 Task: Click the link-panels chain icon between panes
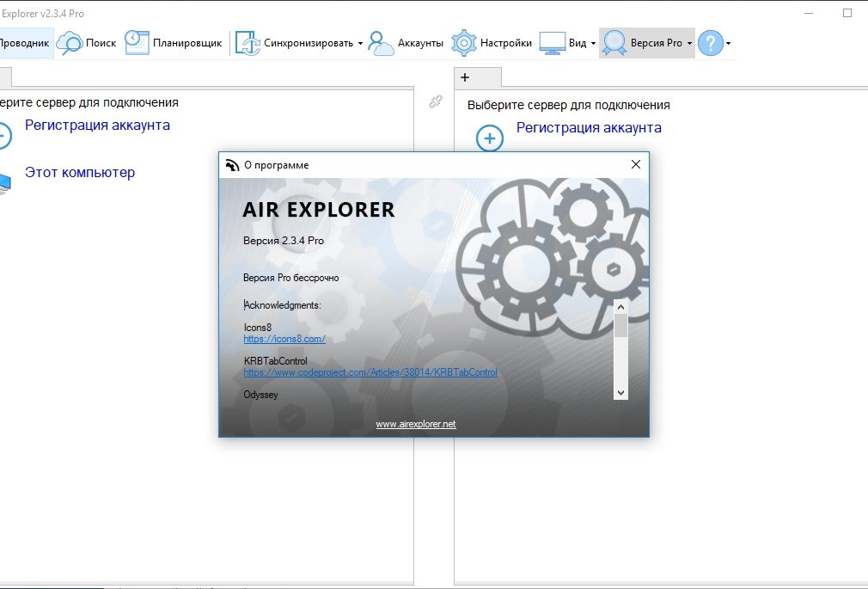point(436,101)
